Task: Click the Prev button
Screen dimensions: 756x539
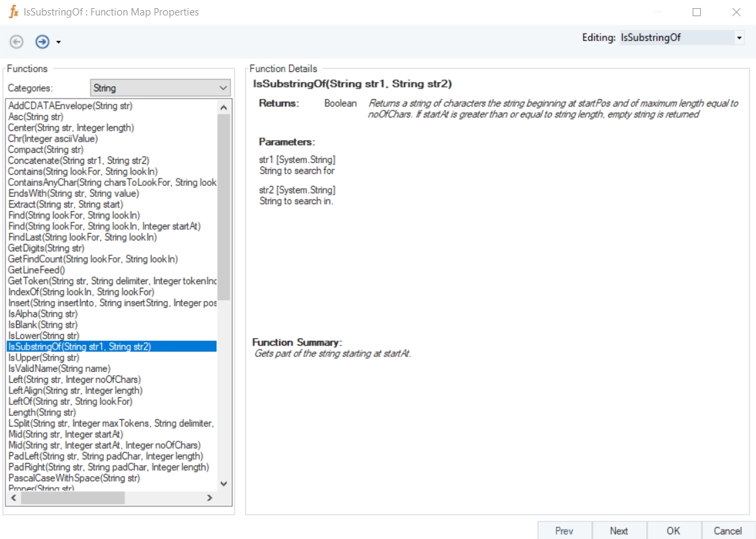Action: coord(564,530)
